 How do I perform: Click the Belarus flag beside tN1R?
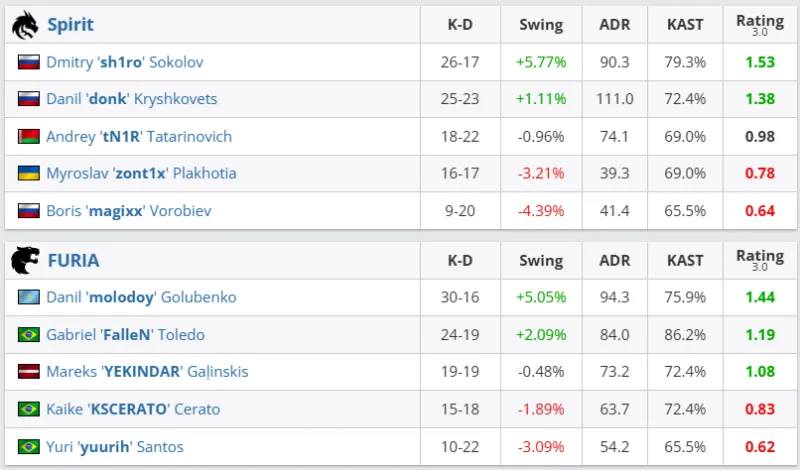pos(29,136)
